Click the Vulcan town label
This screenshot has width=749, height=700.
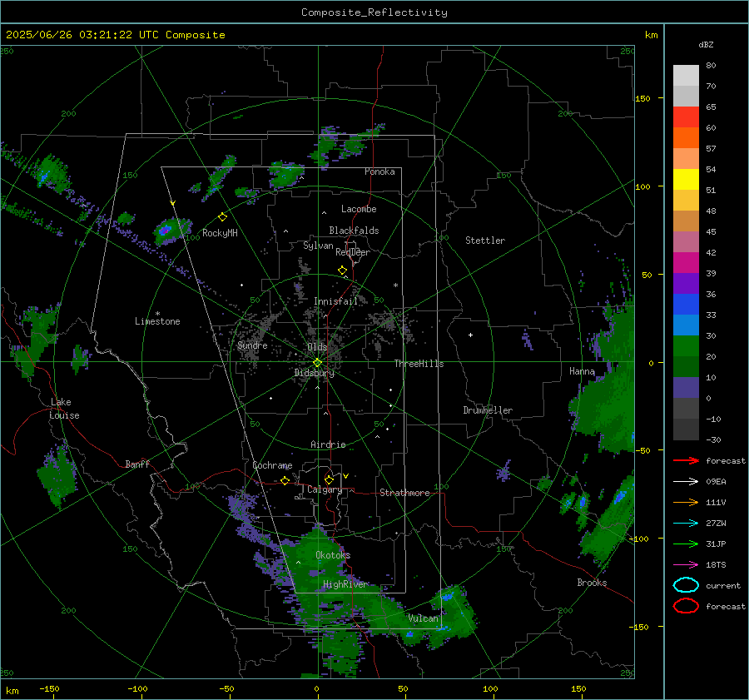[423, 618]
